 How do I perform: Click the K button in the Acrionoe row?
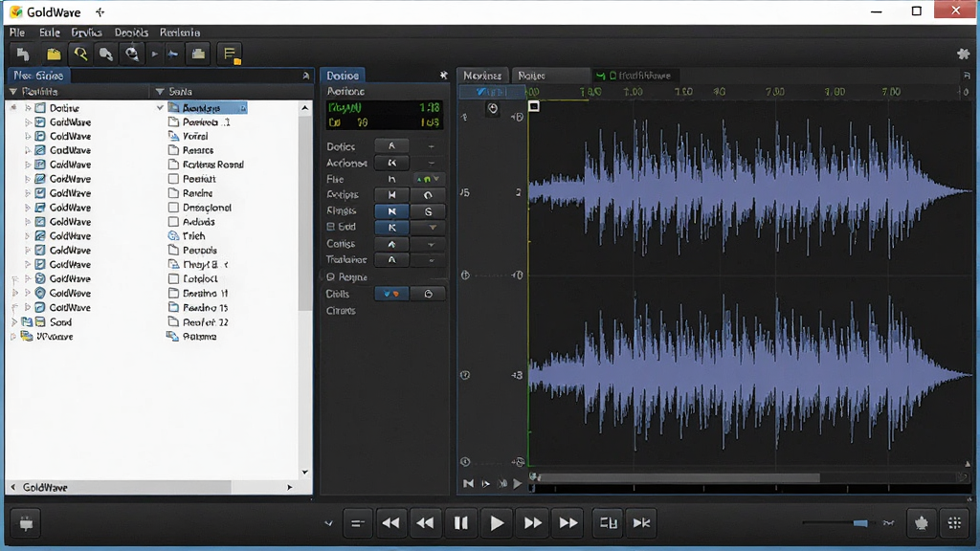click(x=391, y=163)
